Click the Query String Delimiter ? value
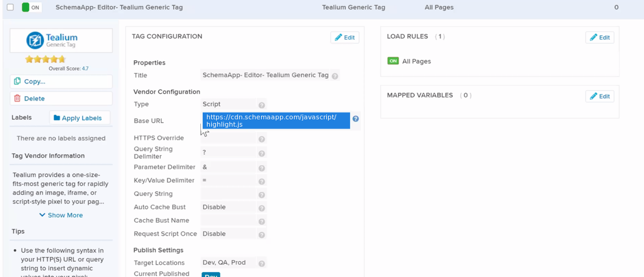Screen dimensions: 644x277 (228, 152)
